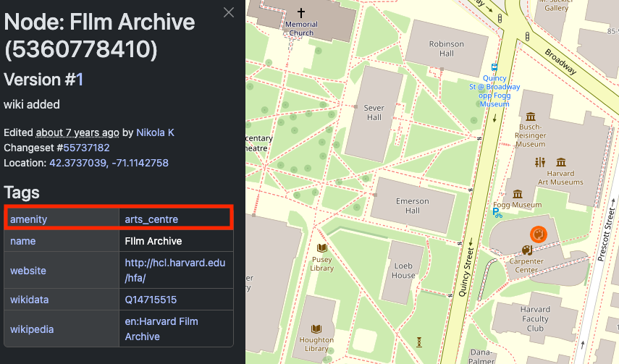Click the Fogg Museum icon
The height and width of the screenshot is (364, 619).
pos(518,194)
